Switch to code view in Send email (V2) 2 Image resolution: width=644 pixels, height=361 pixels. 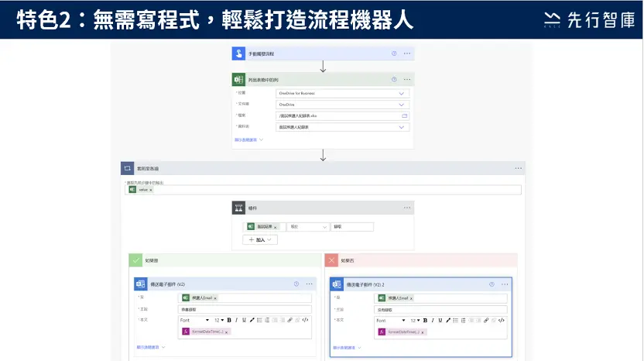coord(501,321)
